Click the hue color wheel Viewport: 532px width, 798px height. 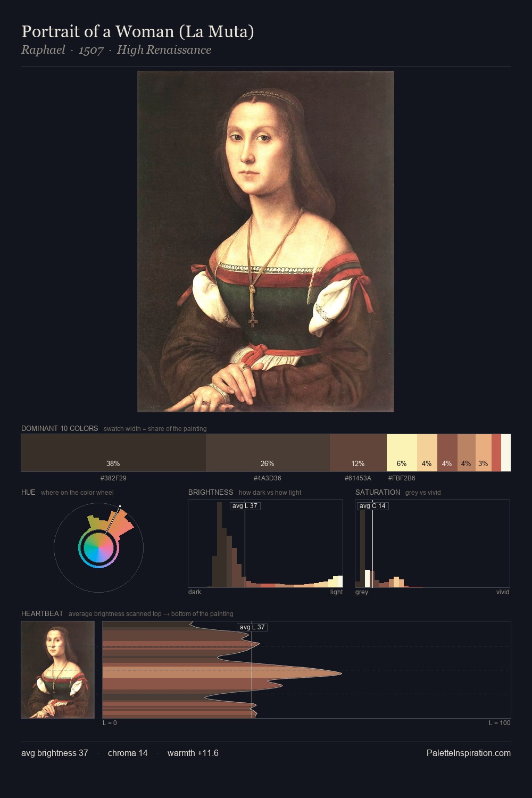[98, 547]
